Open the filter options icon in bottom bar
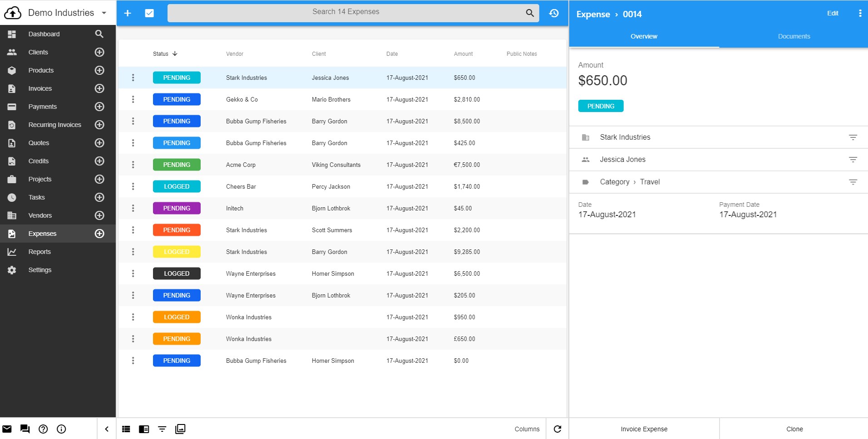This screenshot has width=868, height=439. pos(162,429)
